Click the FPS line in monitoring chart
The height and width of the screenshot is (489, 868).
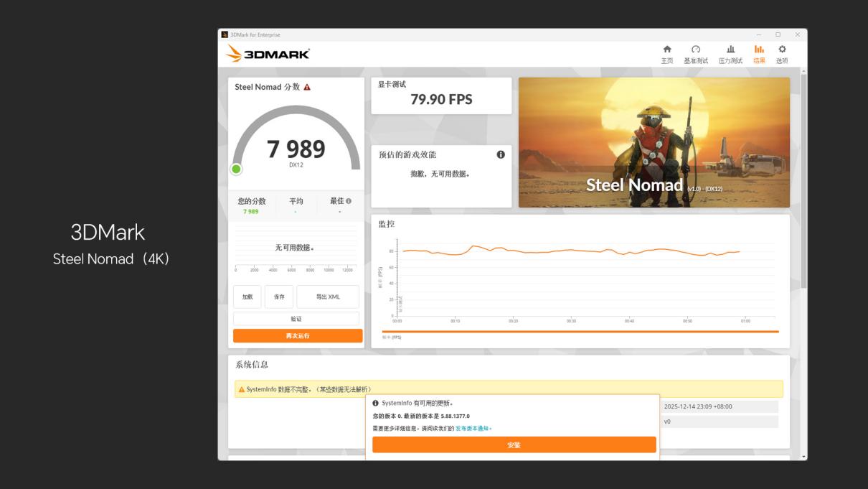coord(570,251)
